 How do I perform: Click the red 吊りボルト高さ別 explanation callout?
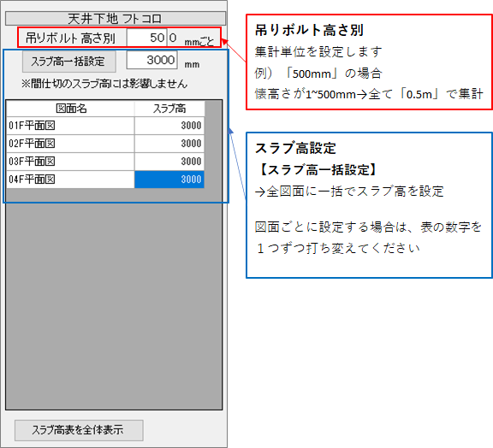click(369, 62)
